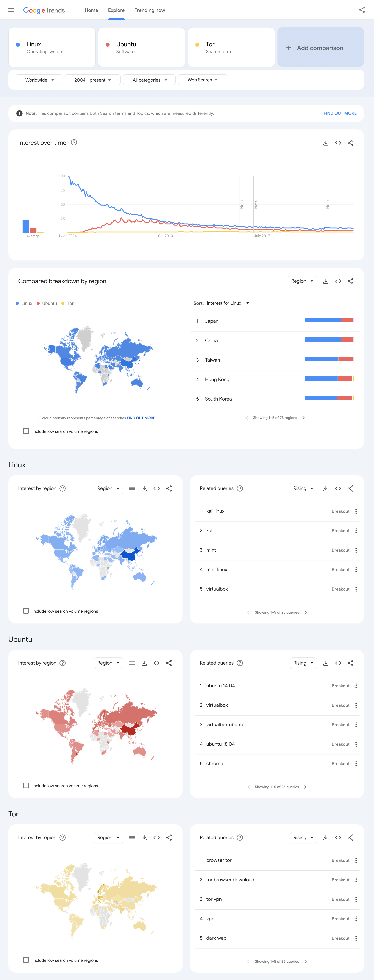Screen dimensions: 374x980
Task: Open more options for ubuntu 14.04 query
Action: coord(356,686)
